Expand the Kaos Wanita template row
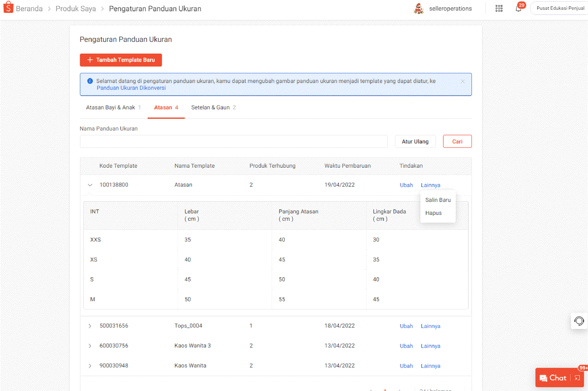 (90, 365)
